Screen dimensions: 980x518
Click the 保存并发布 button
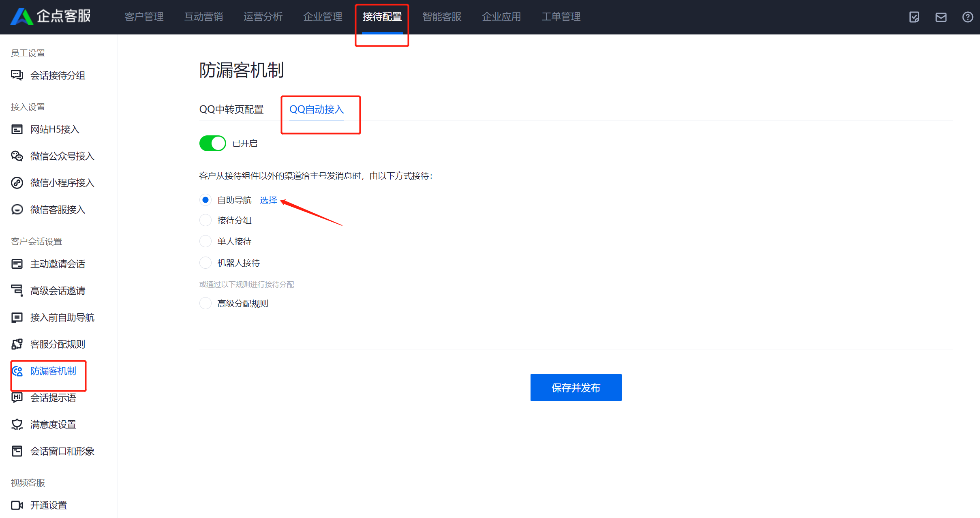coord(576,387)
